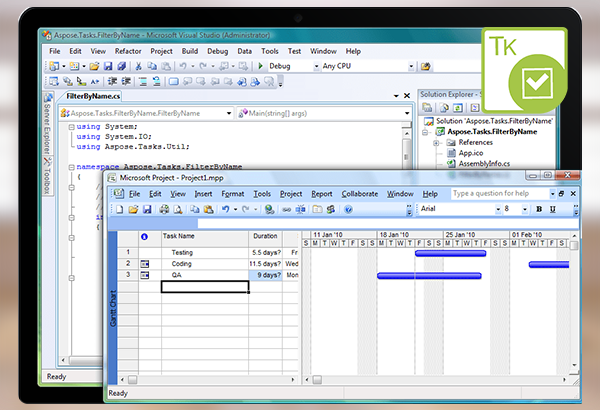This screenshot has width=600, height=410.
Task: Click Bold button in Project formatting toolbar
Action: [539, 209]
